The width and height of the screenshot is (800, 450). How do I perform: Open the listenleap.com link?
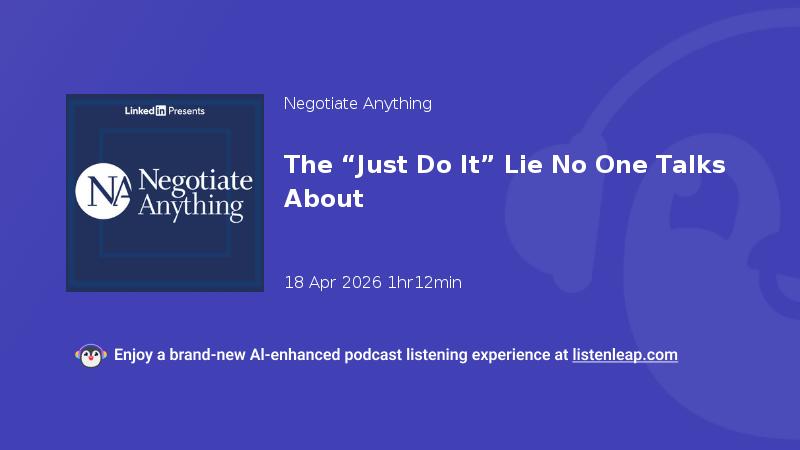tap(625, 355)
